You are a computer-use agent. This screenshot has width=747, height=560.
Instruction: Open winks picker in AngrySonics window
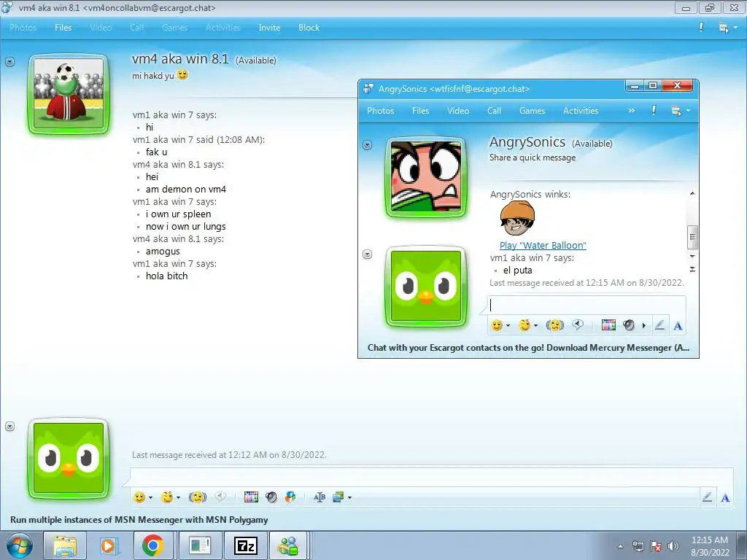pos(525,325)
